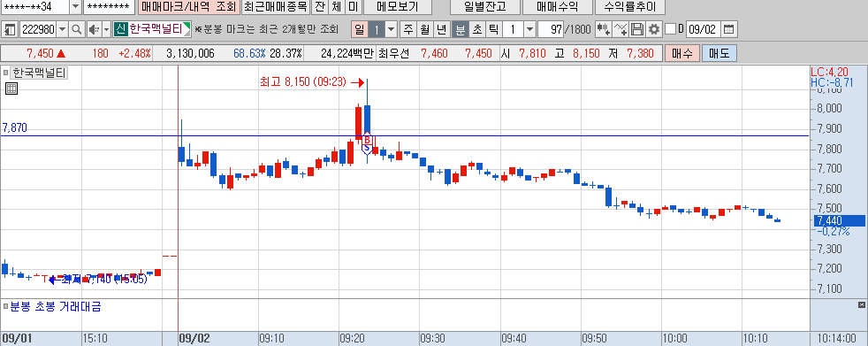This screenshot has width=868, height=346.
Task: Click the panel toggle icon beside stock code
Action: (10, 29)
